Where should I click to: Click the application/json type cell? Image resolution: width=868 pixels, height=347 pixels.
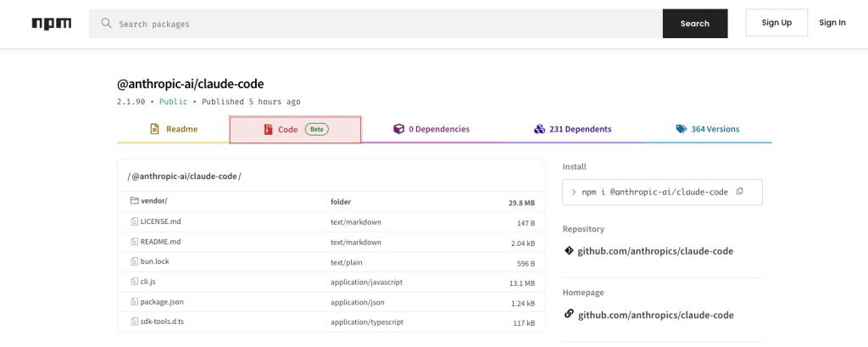[x=358, y=302]
